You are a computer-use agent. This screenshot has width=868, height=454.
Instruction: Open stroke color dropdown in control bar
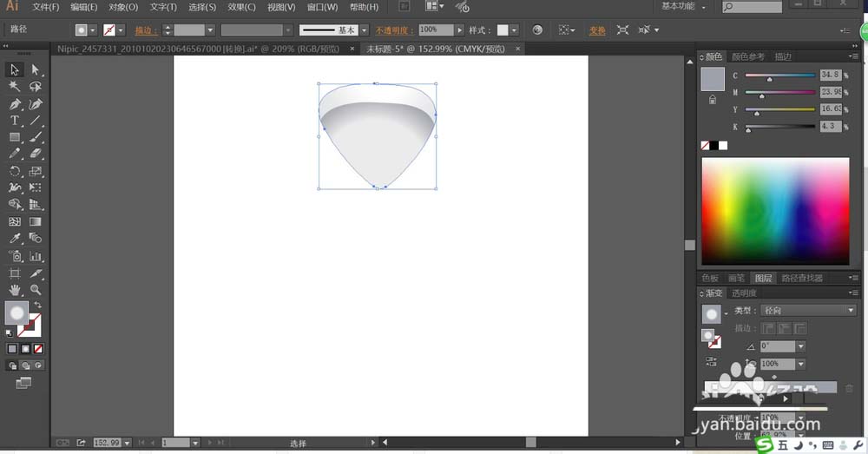point(121,30)
